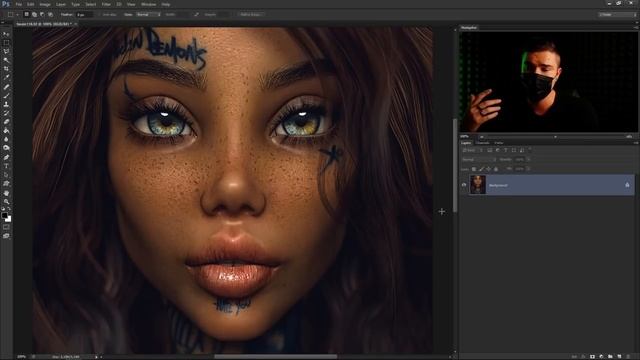Open the Filter menu

[106, 4]
